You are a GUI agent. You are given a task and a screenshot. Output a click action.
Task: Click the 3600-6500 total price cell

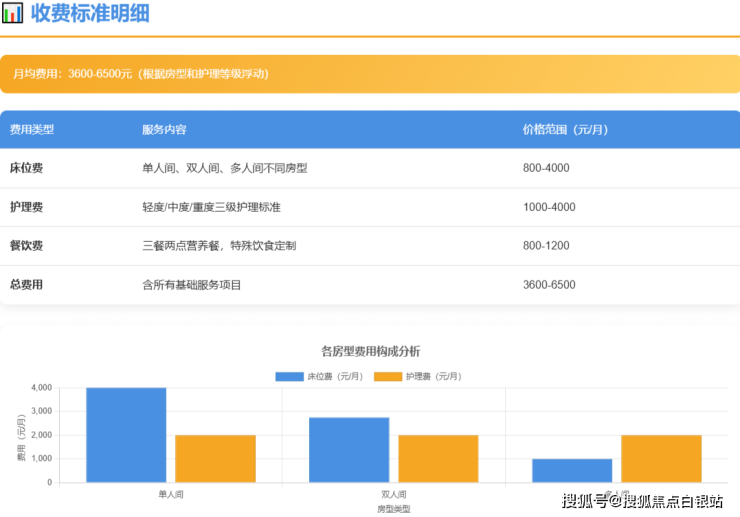tap(549, 285)
